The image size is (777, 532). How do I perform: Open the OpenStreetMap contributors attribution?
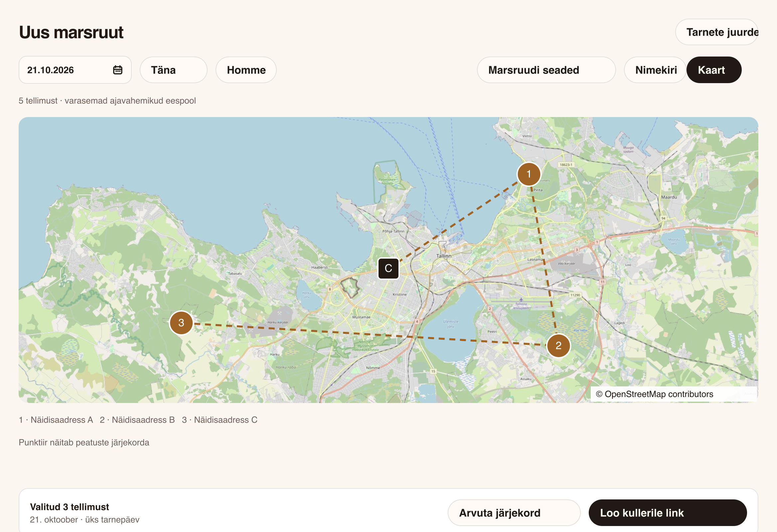point(655,394)
